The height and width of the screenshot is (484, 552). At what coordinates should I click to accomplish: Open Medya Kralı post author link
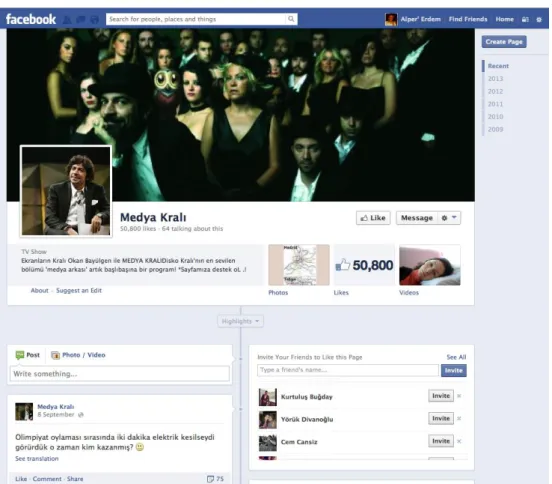(56, 407)
